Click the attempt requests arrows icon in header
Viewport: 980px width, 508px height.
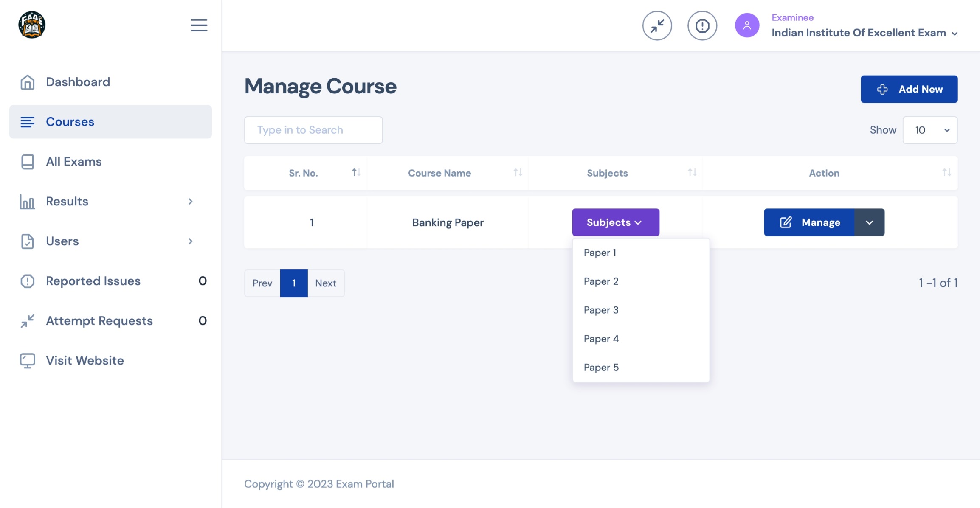tap(657, 26)
